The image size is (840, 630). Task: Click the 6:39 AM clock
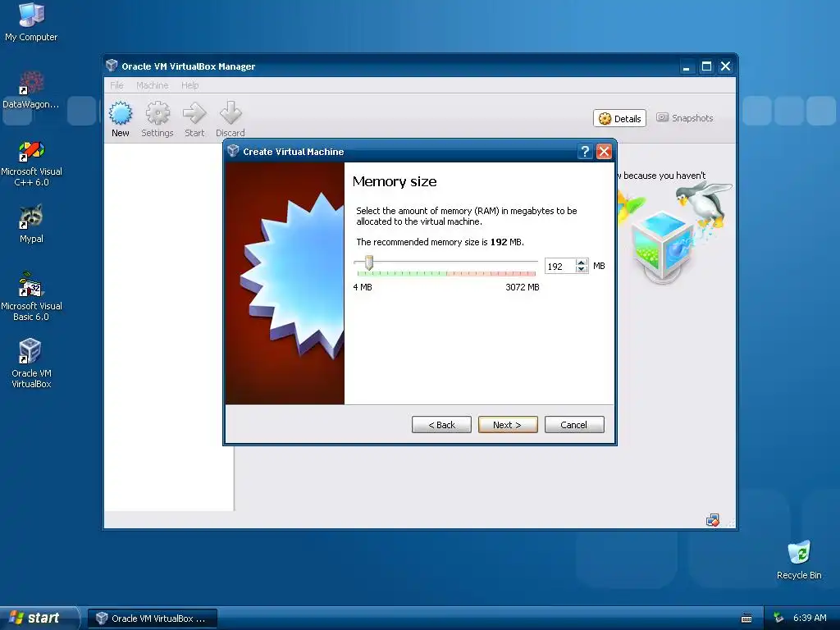(810, 618)
